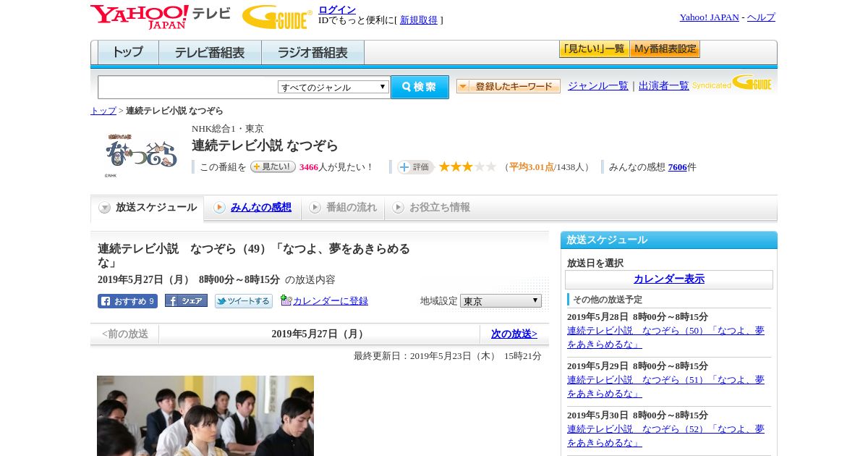Expand the すべてのジャンル genre dropdown

333,87
